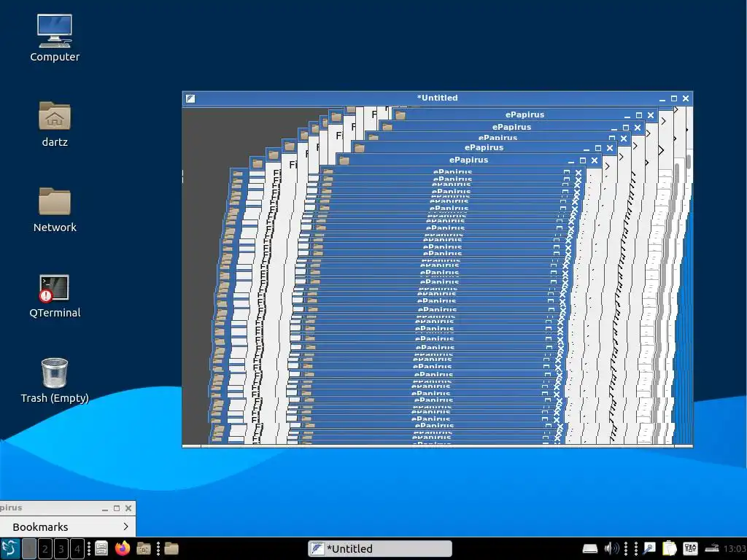Screen dimensions: 747x560
Task: Close the bottom-left ePapirus window
Action: tap(128, 508)
